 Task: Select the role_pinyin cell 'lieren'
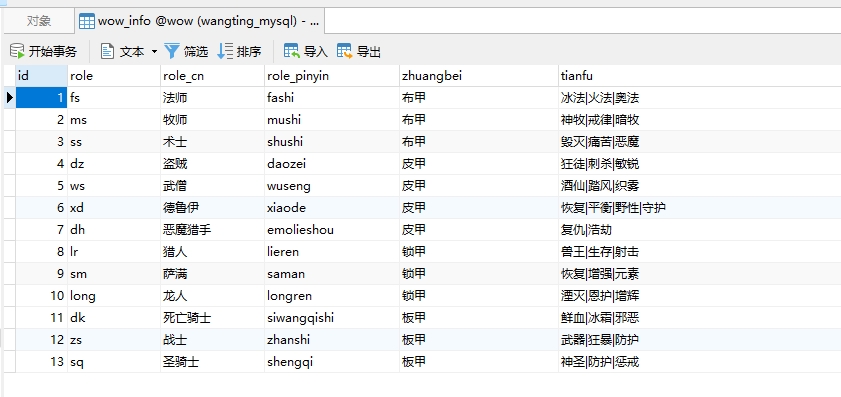pos(332,252)
